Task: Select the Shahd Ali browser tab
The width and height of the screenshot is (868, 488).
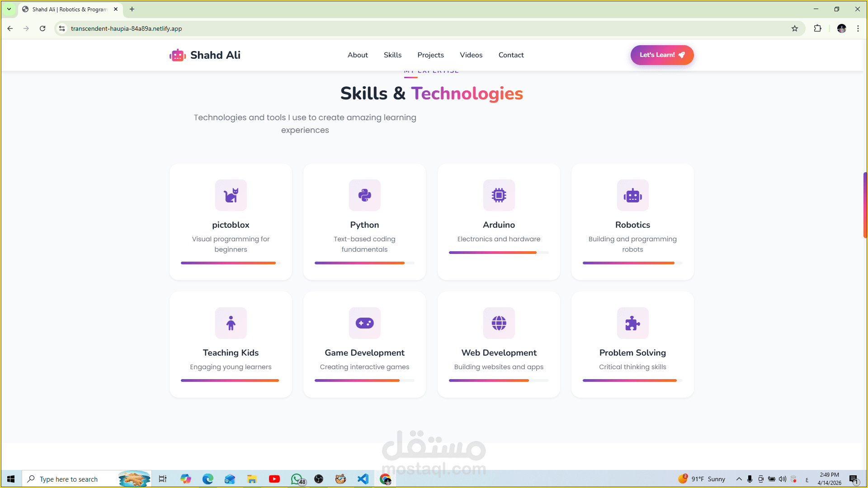Action: (x=70, y=9)
